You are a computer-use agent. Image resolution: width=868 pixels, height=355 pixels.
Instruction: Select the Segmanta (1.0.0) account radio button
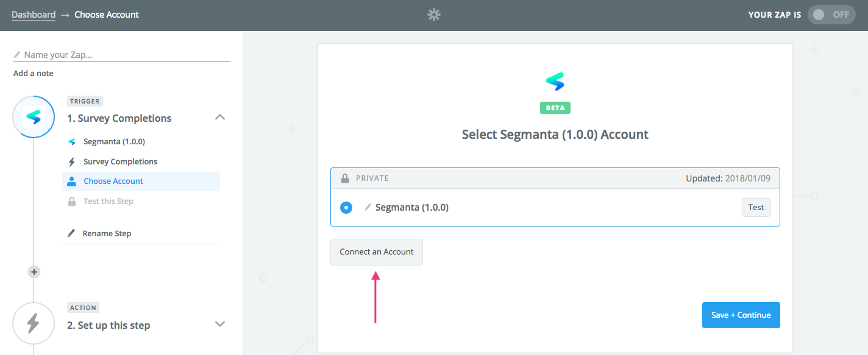pos(346,208)
